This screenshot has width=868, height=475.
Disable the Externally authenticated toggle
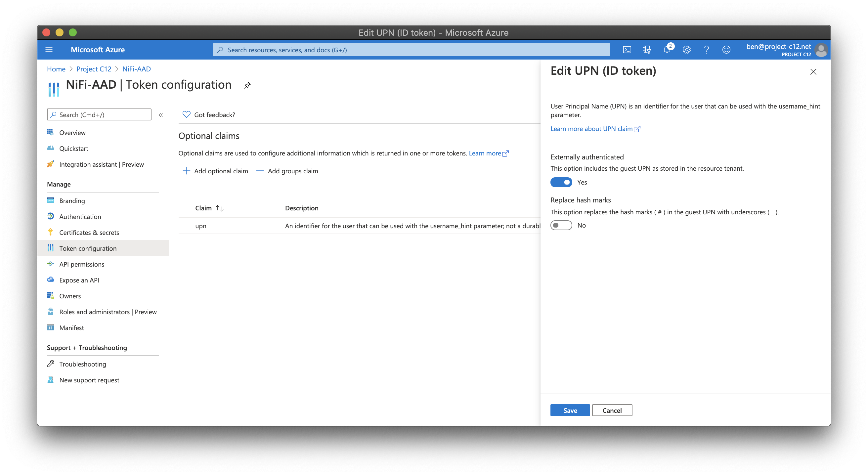[561, 182]
